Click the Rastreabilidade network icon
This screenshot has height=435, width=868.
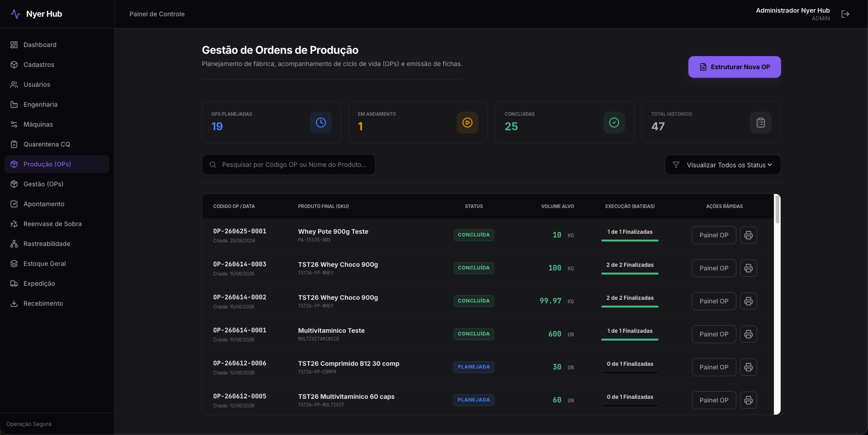tap(14, 244)
